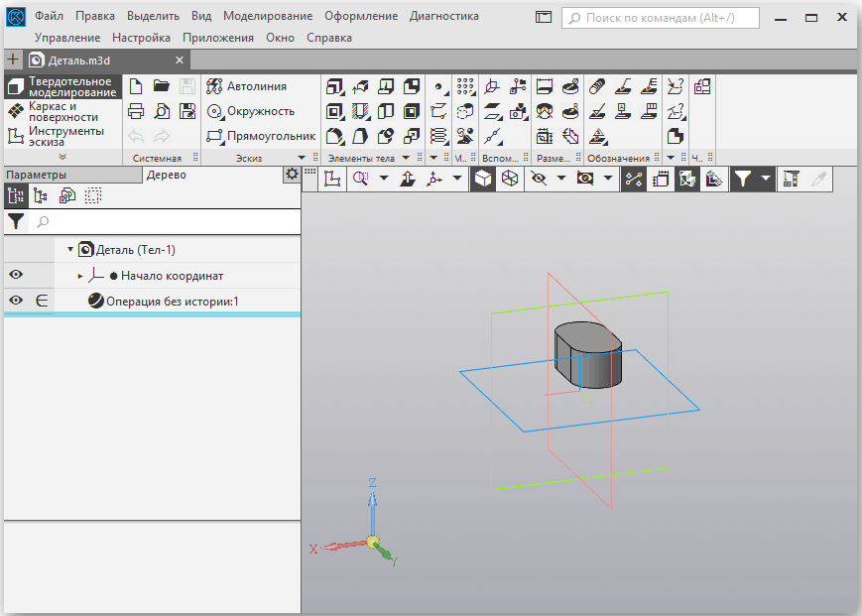
Task: Expand Начало координат tree node
Action: point(80,276)
